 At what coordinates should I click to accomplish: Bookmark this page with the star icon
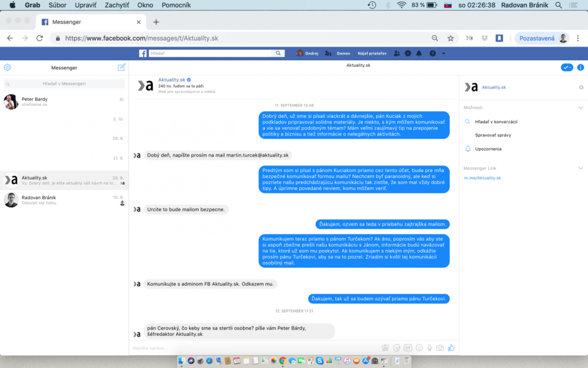point(450,38)
